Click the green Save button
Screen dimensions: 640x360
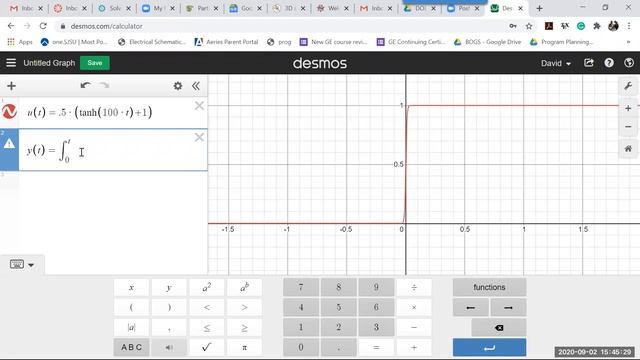(x=95, y=63)
